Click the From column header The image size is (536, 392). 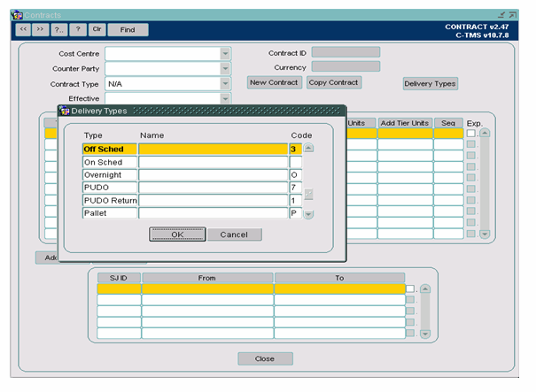point(207,278)
